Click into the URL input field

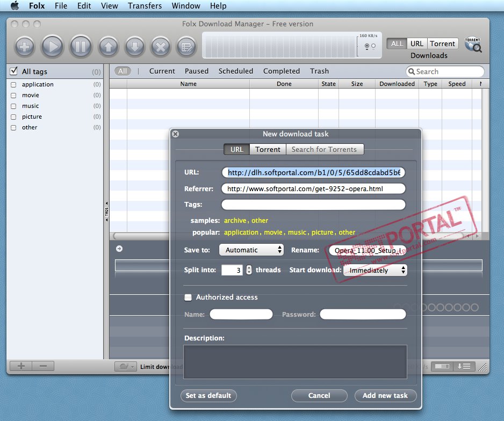[313, 172]
